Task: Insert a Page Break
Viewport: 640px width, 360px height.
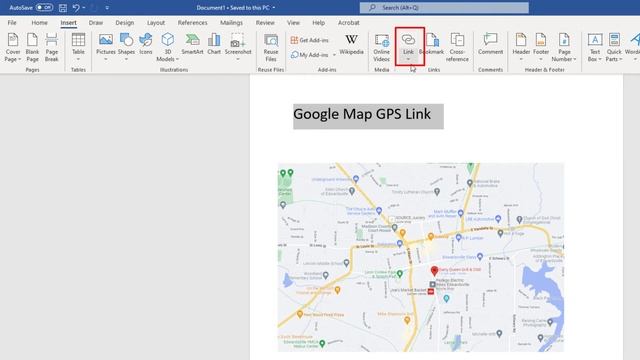Action: [51, 47]
